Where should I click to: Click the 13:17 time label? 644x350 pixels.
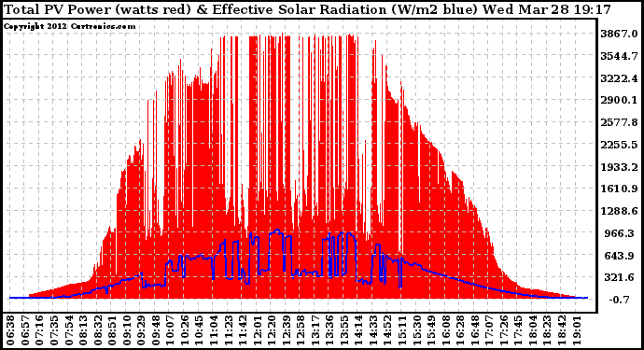[x=315, y=329]
